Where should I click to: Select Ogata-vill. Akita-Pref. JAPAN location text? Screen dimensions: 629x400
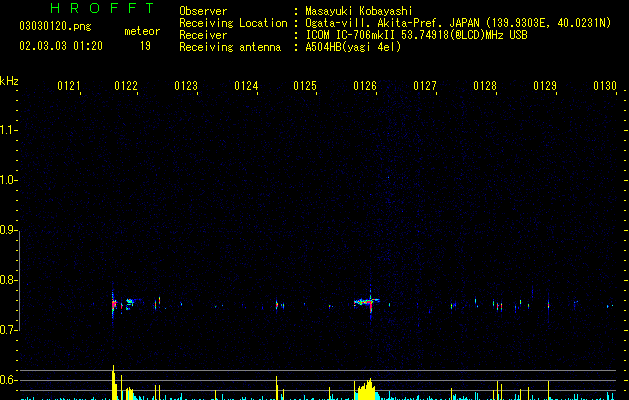click(458, 23)
